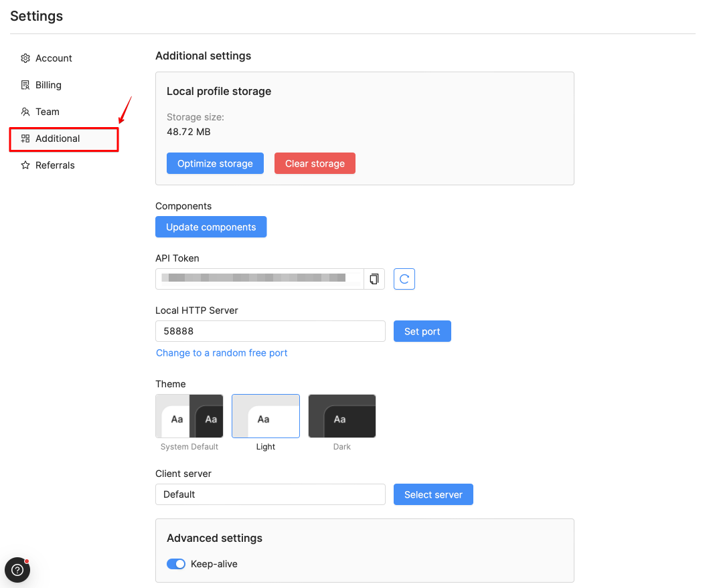Viewport: 711px width, 588px height.
Task: Choose the System Default theme thumbnail
Action: 189,416
